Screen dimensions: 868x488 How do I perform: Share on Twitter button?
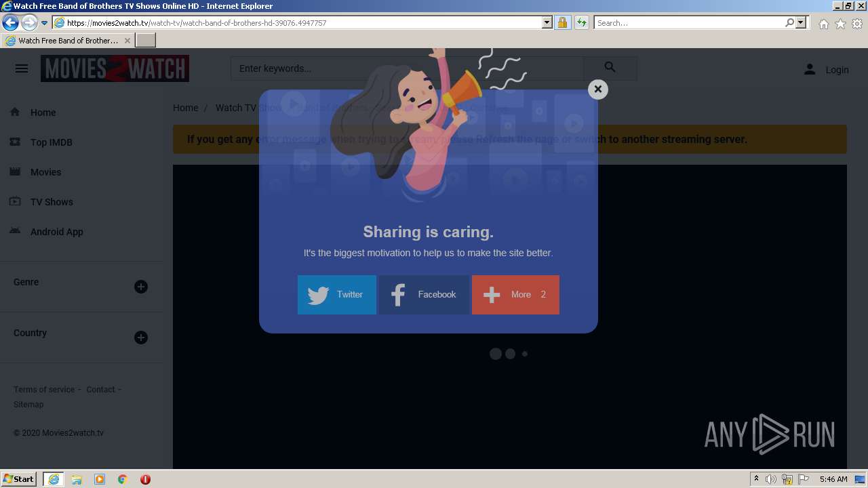tap(337, 294)
